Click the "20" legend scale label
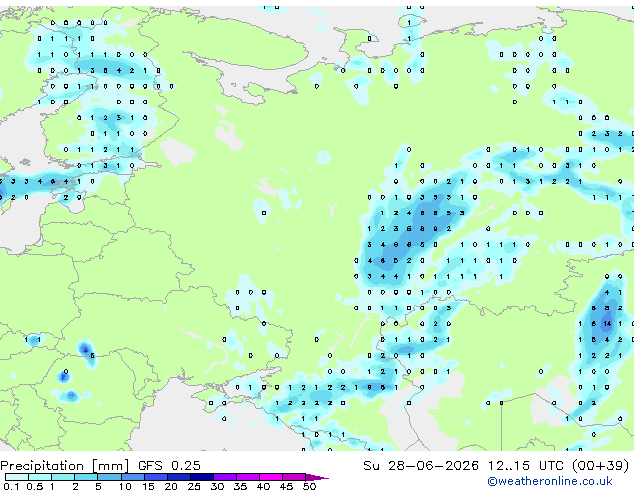Viewport: 634px width, 490px height. pyautogui.click(x=171, y=486)
